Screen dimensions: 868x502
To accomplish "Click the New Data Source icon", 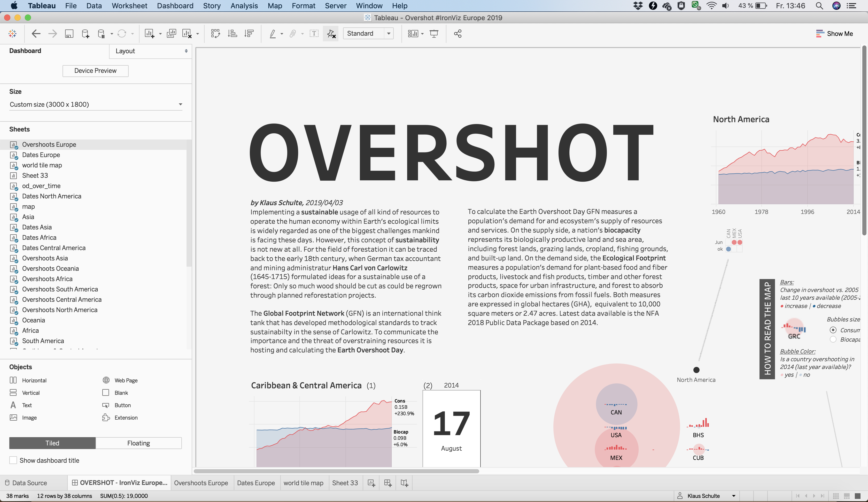I will (x=85, y=33).
